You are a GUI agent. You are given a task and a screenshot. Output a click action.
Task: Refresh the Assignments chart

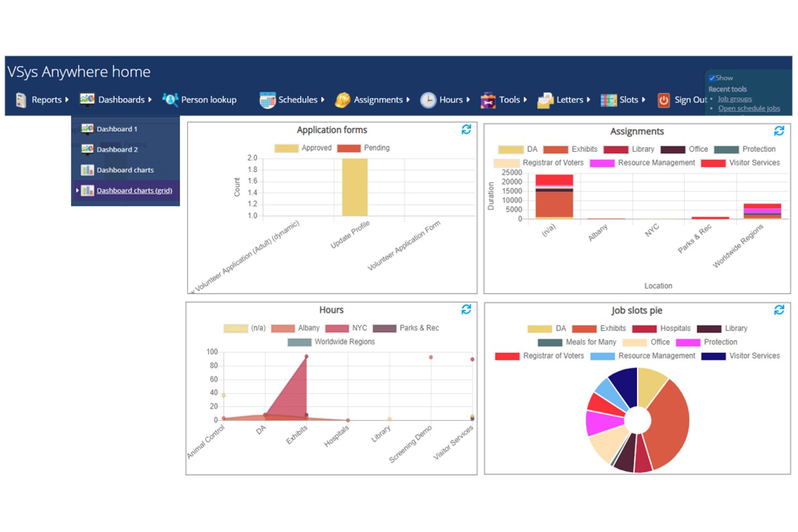point(779,131)
